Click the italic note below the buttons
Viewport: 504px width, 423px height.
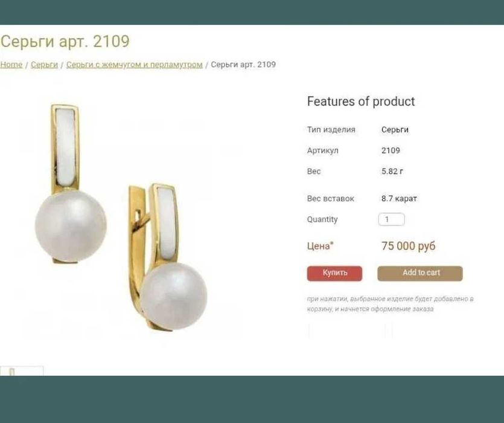390,304
